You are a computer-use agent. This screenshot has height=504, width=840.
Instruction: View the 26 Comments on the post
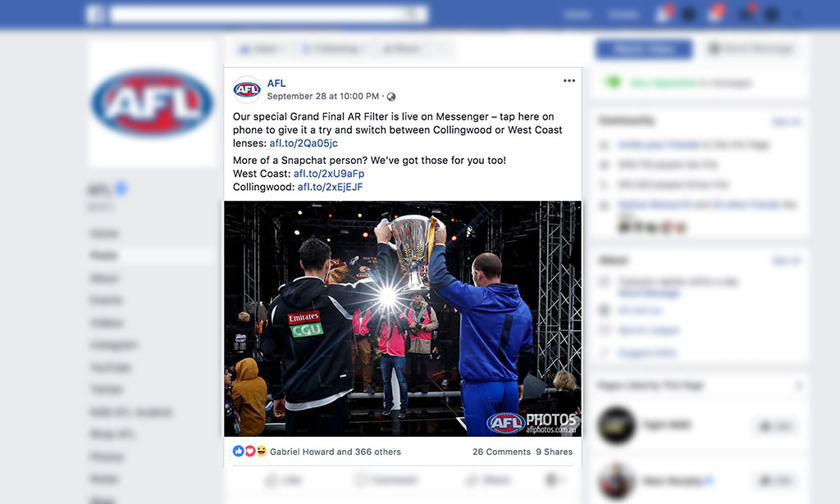[501, 452]
